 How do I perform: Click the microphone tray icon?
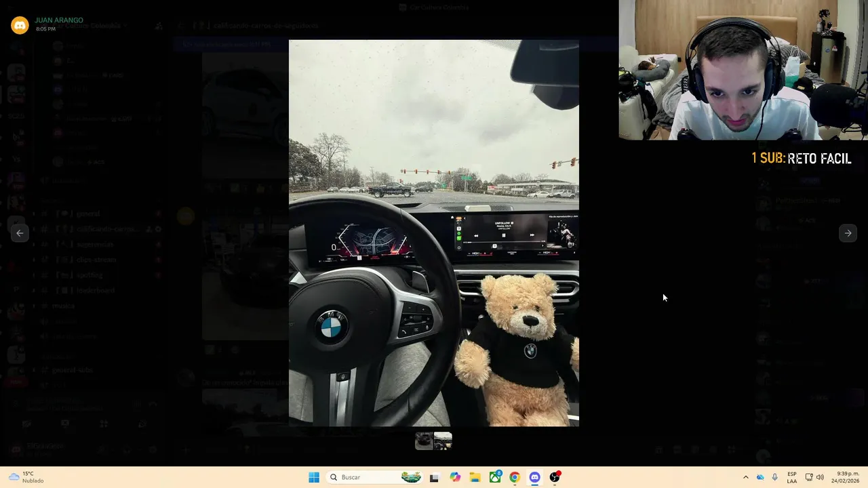[x=775, y=477]
